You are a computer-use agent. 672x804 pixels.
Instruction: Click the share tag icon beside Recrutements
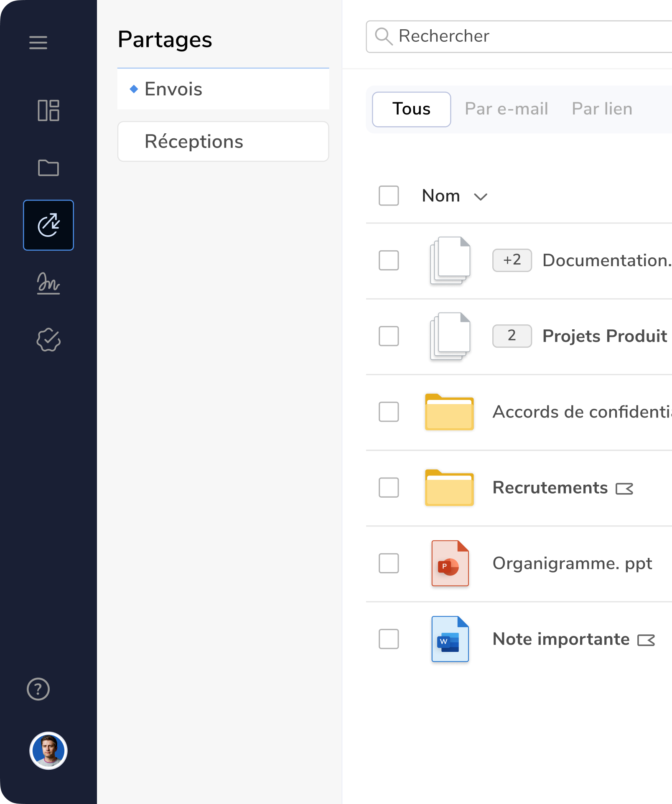(624, 489)
